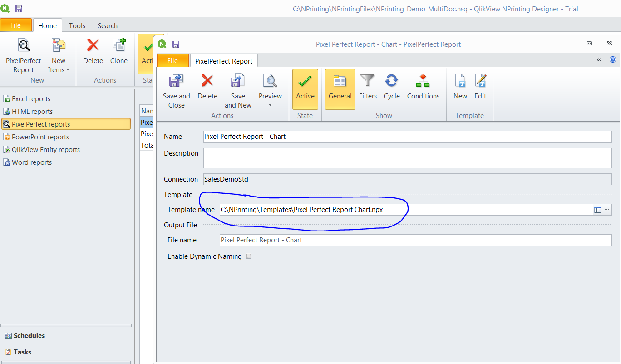Enable Dynamic Naming checkbox
This screenshot has width=621, height=364.
(248, 256)
